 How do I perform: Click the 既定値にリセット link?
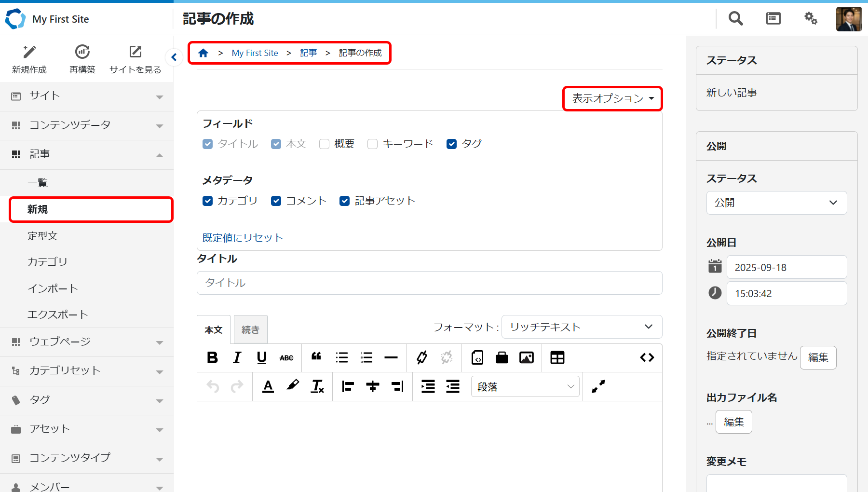pyautogui.click(x=243, y=238)
